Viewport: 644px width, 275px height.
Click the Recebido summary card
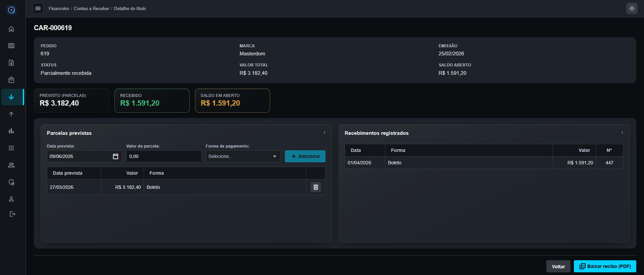tap(152, 101)
